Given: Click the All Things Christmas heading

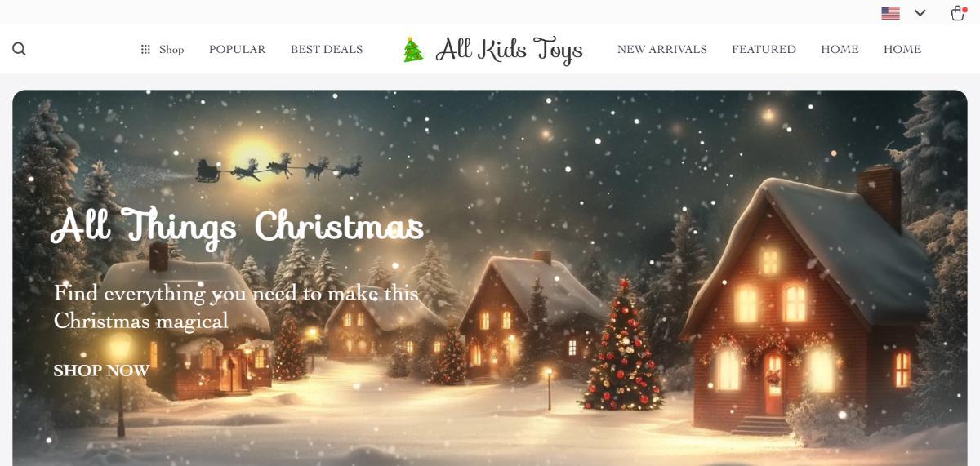Looking at the screenshot, I should (238, 227).
